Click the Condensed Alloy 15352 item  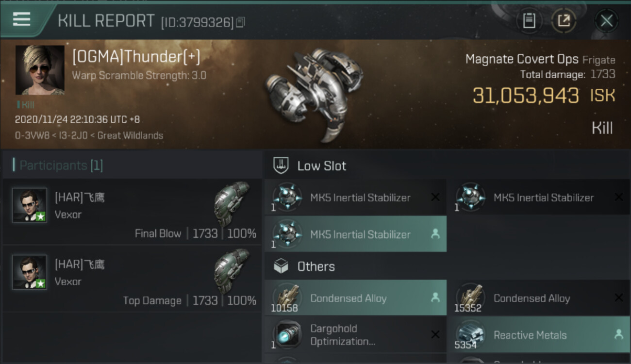click(x=538, y=298)
